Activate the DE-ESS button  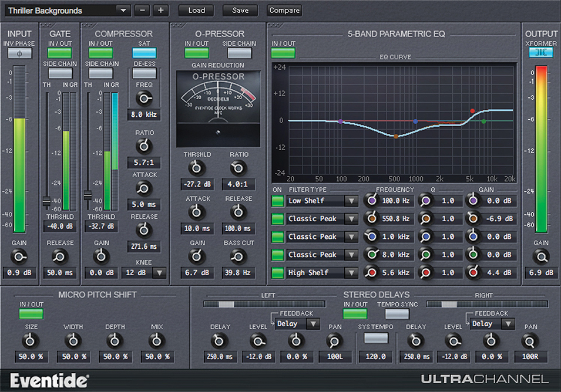coord(143,73)
